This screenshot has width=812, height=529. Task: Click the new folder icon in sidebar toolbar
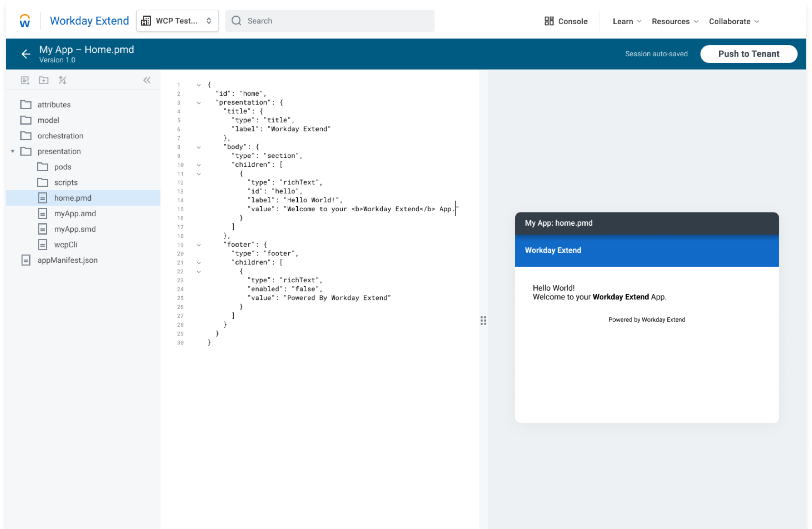pos(43,80)
